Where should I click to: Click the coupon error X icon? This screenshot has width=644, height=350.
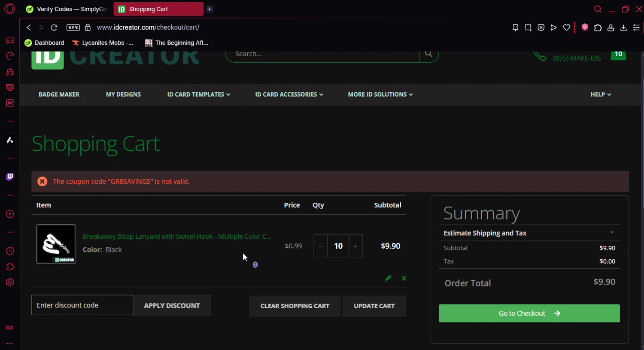(42, 182)
